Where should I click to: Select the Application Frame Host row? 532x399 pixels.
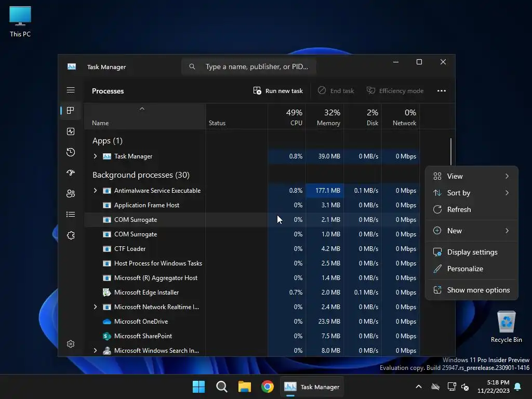(252, 205)
